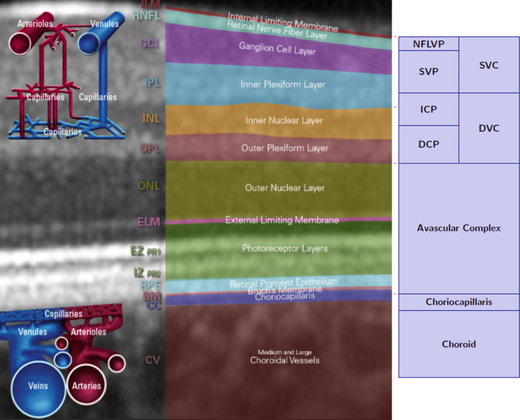Click the IZ PR2 label

147,273
